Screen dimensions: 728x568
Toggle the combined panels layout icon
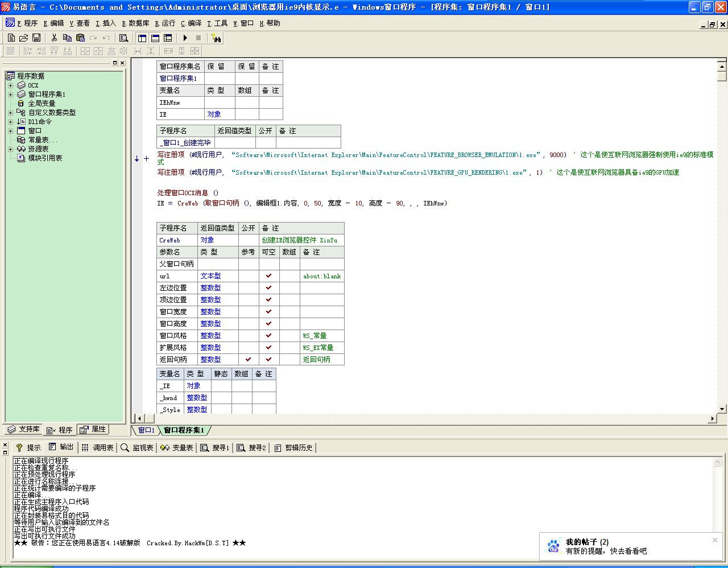coord(168,38)
